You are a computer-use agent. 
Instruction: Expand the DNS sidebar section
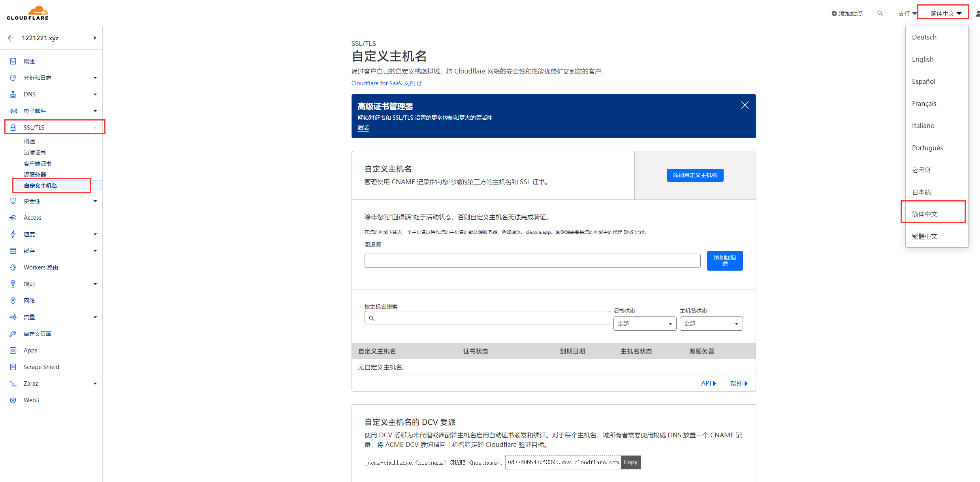[95, 94]
